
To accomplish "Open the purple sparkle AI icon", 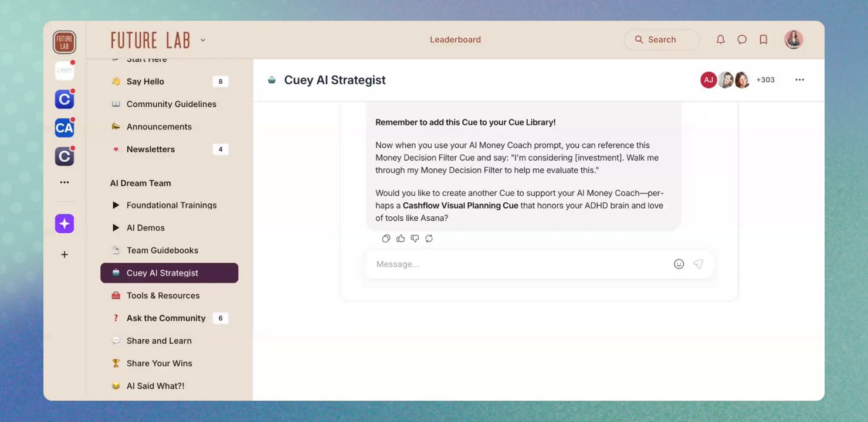I will (65, 223).
